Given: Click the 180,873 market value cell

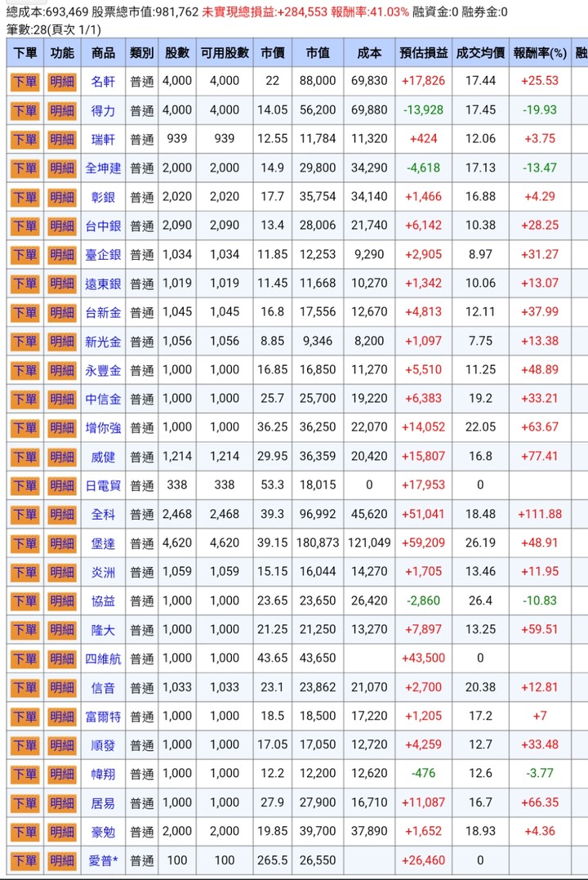Looking at the screenshot, I should (318, 543).
